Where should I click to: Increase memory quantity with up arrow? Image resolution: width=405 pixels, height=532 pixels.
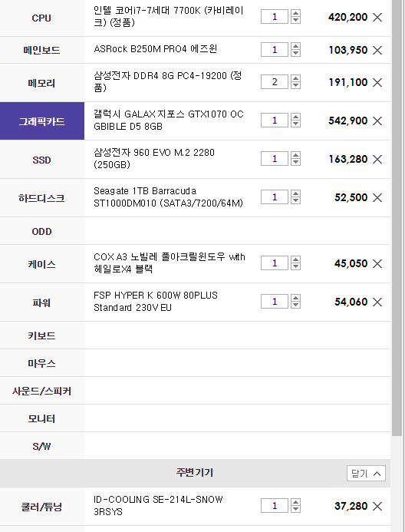coord(295,78)
